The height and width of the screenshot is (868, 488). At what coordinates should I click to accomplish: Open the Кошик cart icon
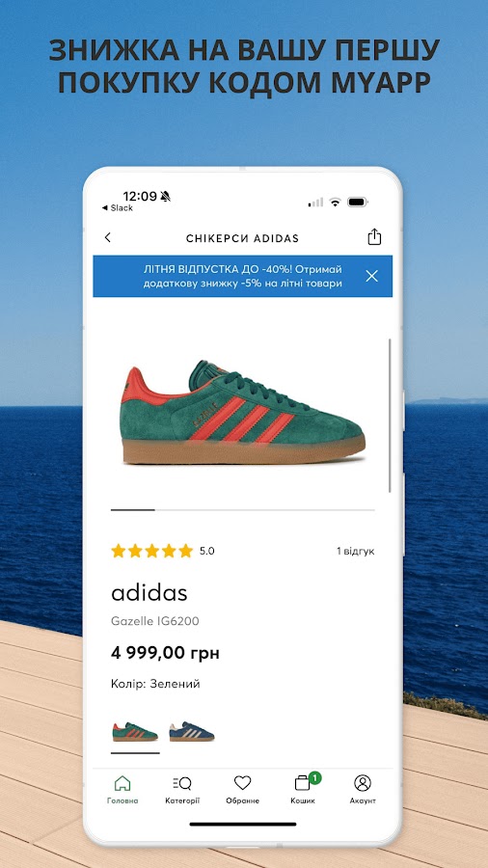click(303, 789)
